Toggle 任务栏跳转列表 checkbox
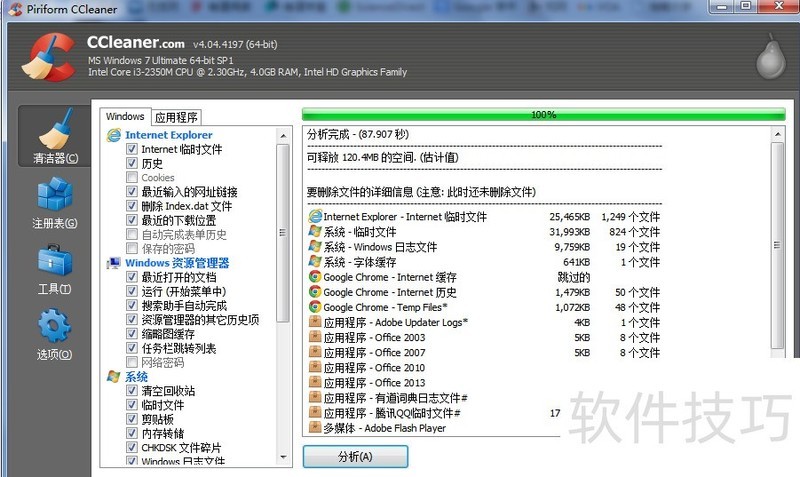800x477 pixels. point(132,348)
